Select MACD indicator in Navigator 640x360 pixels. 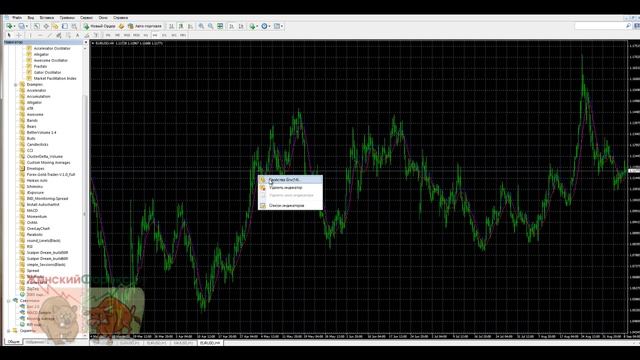coord(32,211)
